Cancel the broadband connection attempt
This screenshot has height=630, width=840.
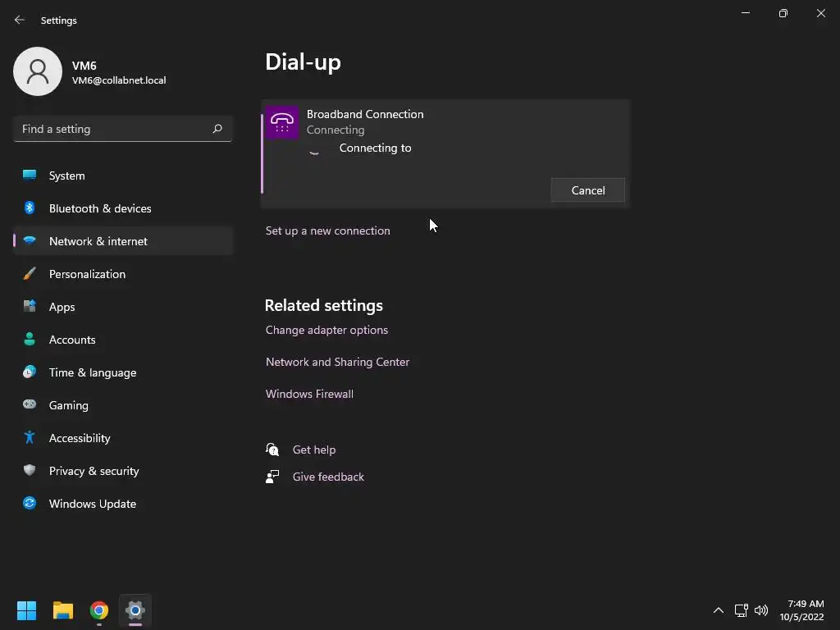[x=588, y=190]
